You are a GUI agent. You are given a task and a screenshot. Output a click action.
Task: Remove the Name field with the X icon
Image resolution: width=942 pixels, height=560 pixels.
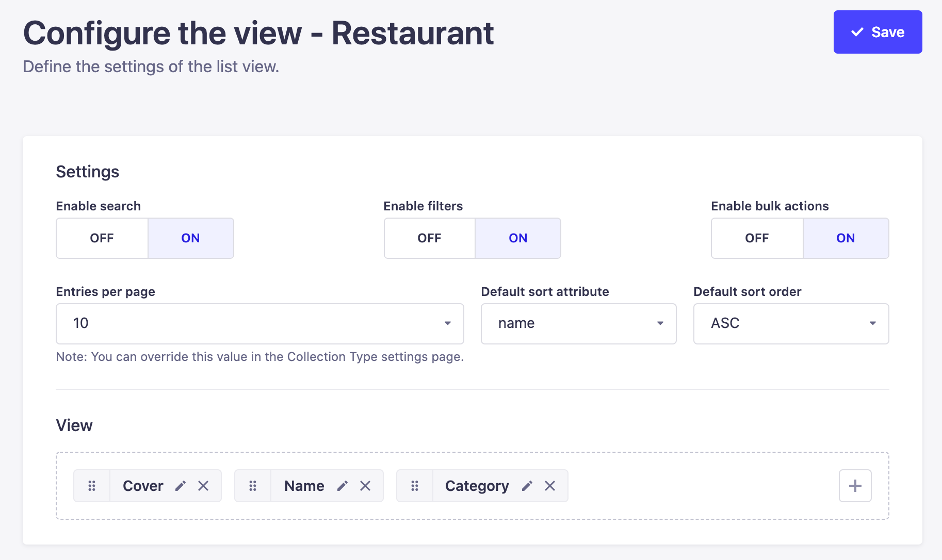pyautogui.click(x=366, y=485)
